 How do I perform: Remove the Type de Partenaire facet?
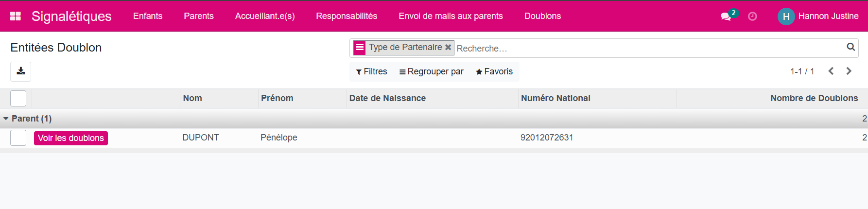[448, 48]
